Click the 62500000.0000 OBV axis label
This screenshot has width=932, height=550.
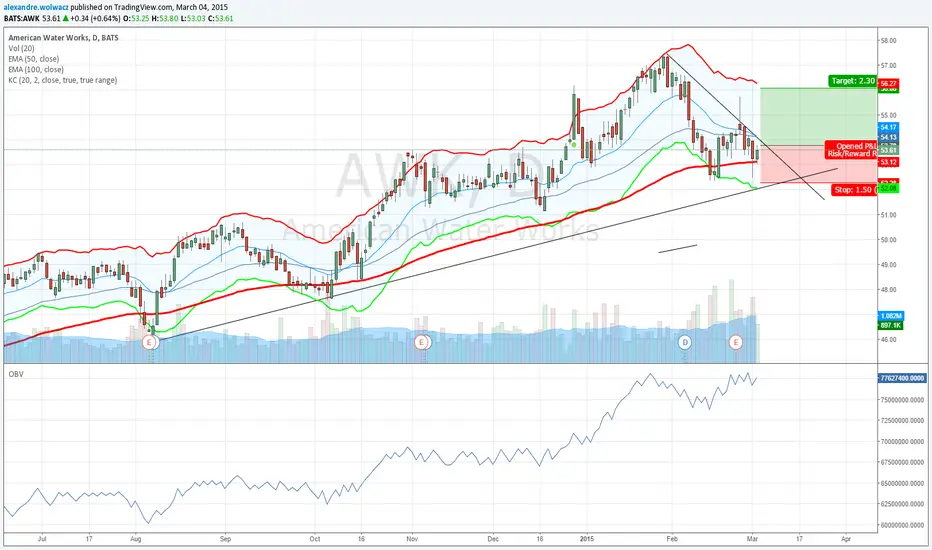point(902,504)
